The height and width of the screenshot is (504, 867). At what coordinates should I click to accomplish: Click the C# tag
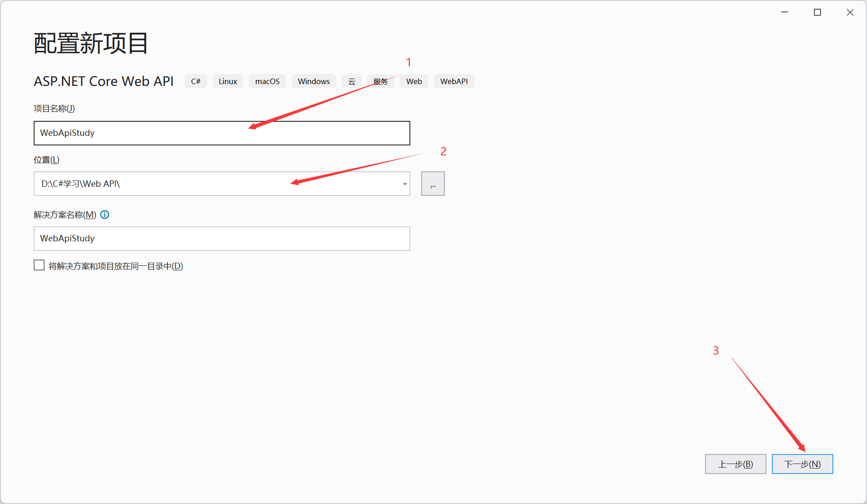[x=196, y=81]
